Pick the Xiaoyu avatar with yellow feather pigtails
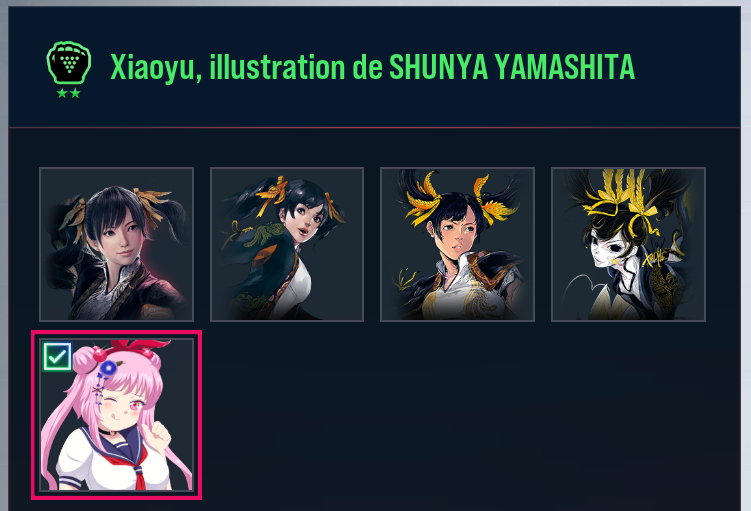The image size is (751, 511). [457, 244]
